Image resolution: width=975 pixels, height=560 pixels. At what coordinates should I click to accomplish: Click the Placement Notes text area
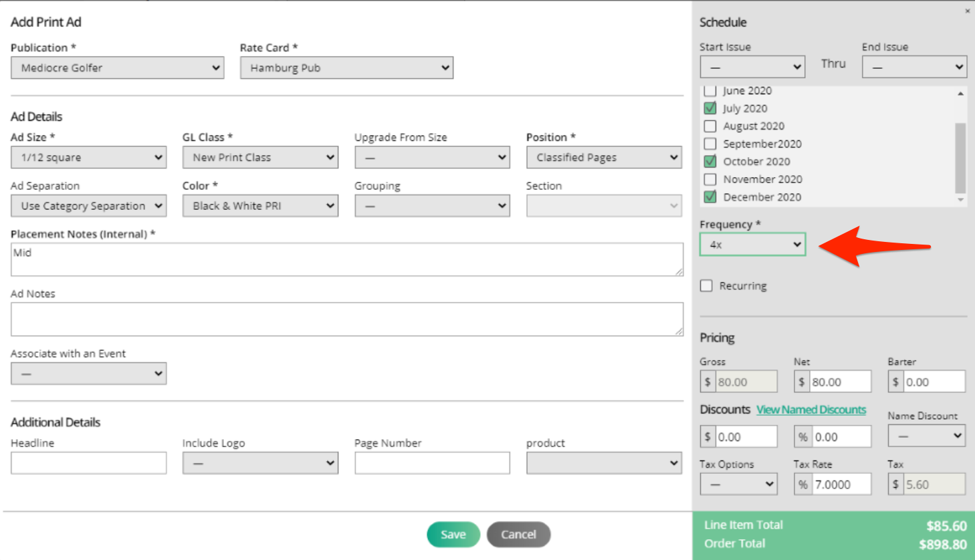(346, 259)
